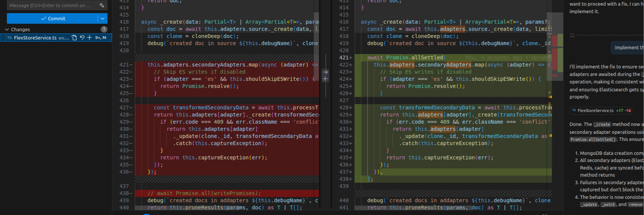Click removed line 438 commented Promise.all
The height and width of the screenshot is (215, 644).
coord(204,193)
